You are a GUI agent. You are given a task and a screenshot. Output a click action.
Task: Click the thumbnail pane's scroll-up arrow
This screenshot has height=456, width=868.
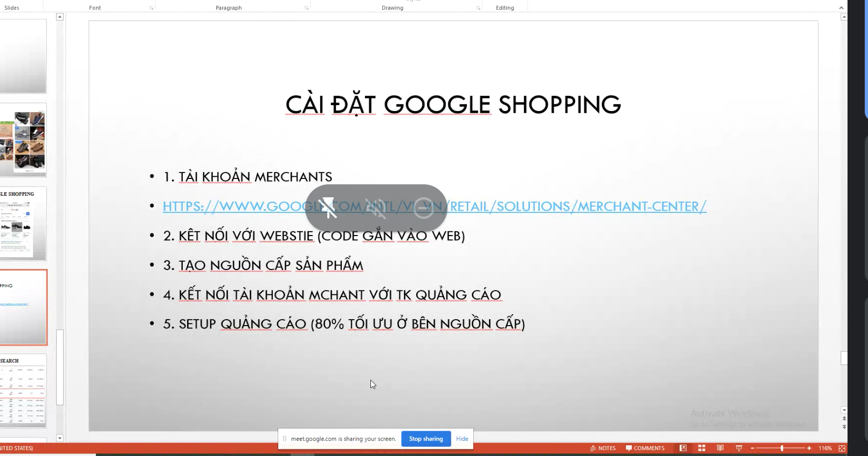point(60,17)
